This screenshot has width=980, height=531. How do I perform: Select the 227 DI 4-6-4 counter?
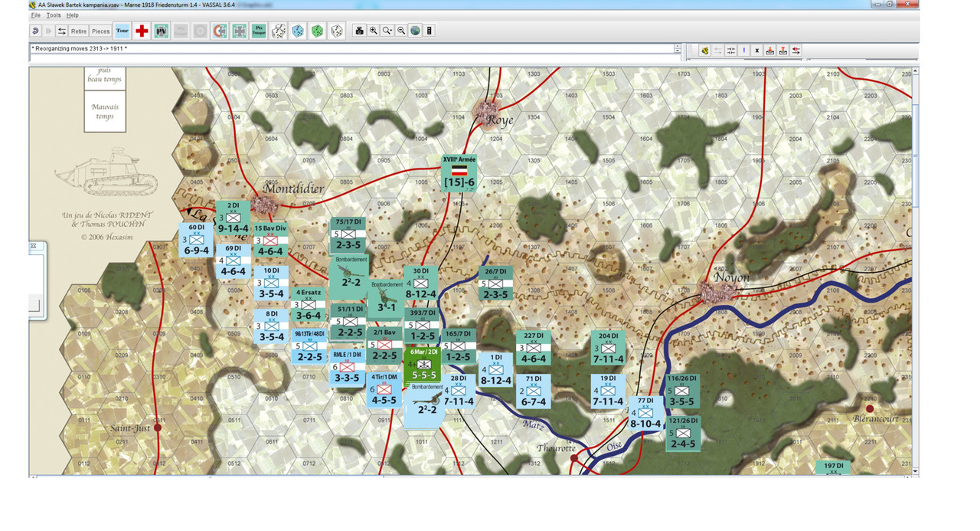tap(534, 348)
